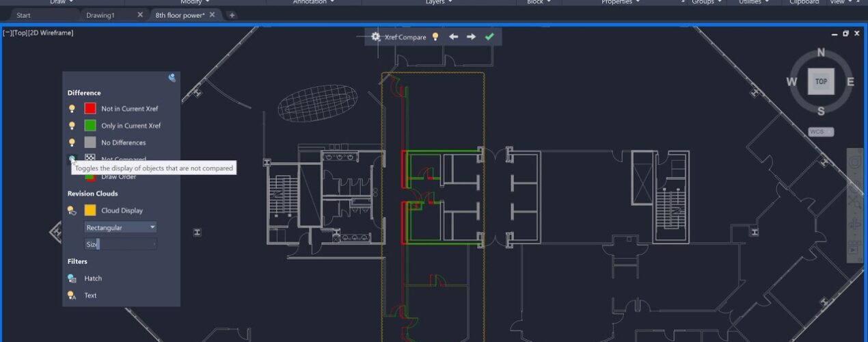Close the 8th floor power tab
The height and width of the screenshot is (342, 868).
coord(212,15)
